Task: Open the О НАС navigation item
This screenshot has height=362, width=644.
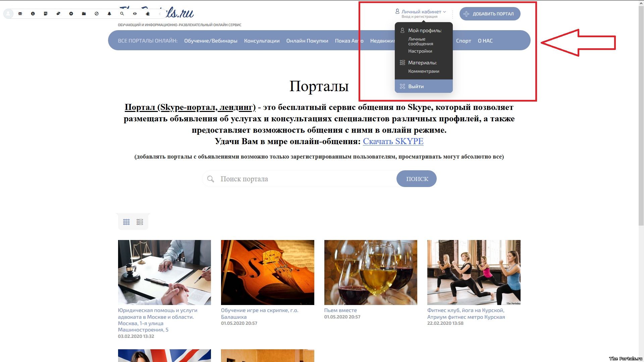Action: coord(485,41)
